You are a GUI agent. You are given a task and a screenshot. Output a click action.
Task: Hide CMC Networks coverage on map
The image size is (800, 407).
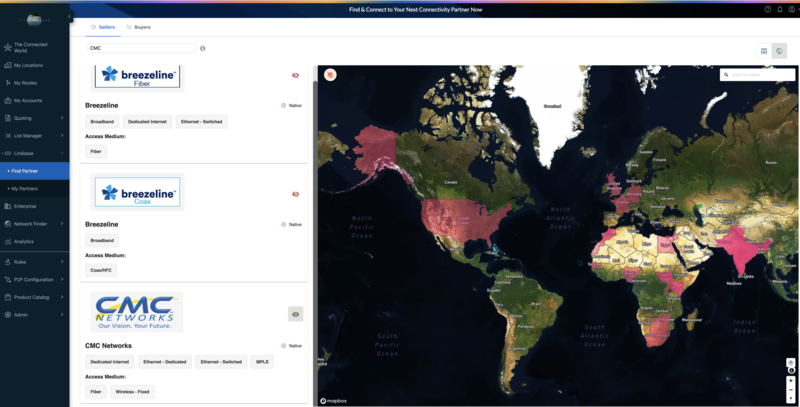click(295, 314)
